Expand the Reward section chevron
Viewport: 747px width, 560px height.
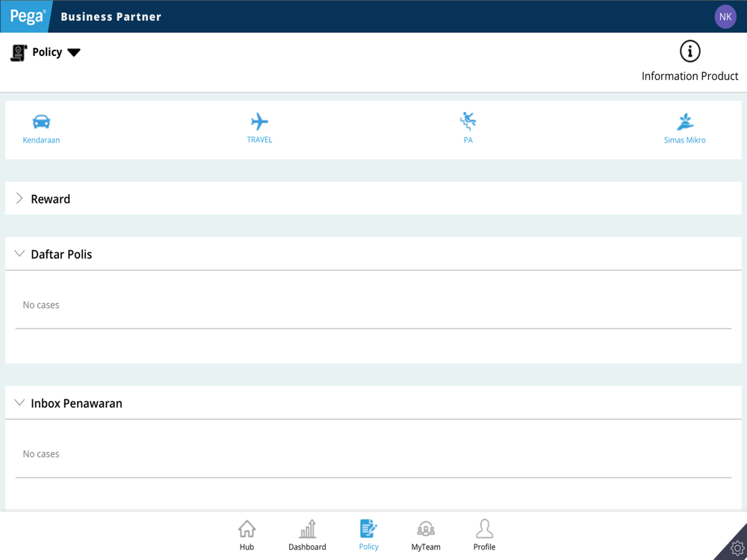tap(19, 199)
